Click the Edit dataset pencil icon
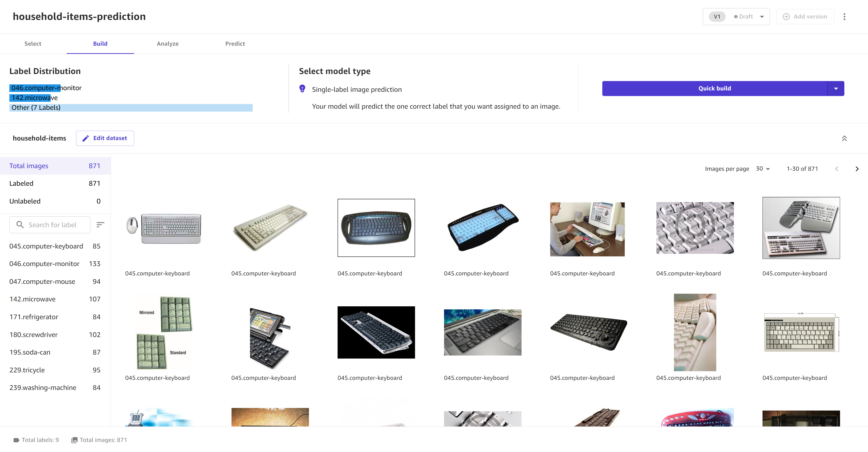 click(x=85, y=138)
